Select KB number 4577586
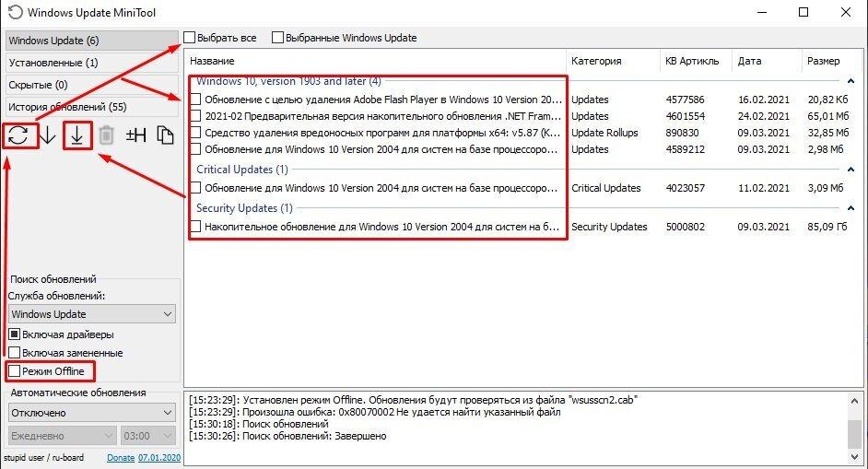Screen dimensions: 868x469 point(686,100)
